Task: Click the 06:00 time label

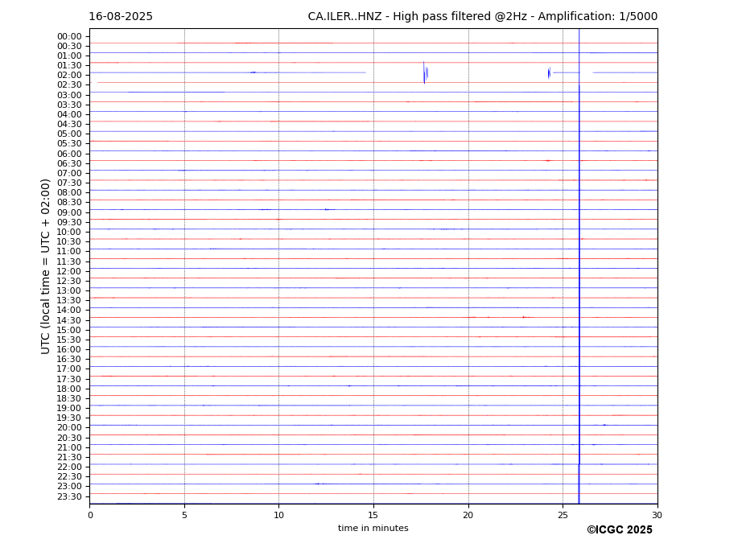Action: pyautogui.click(x=69, y=154)
